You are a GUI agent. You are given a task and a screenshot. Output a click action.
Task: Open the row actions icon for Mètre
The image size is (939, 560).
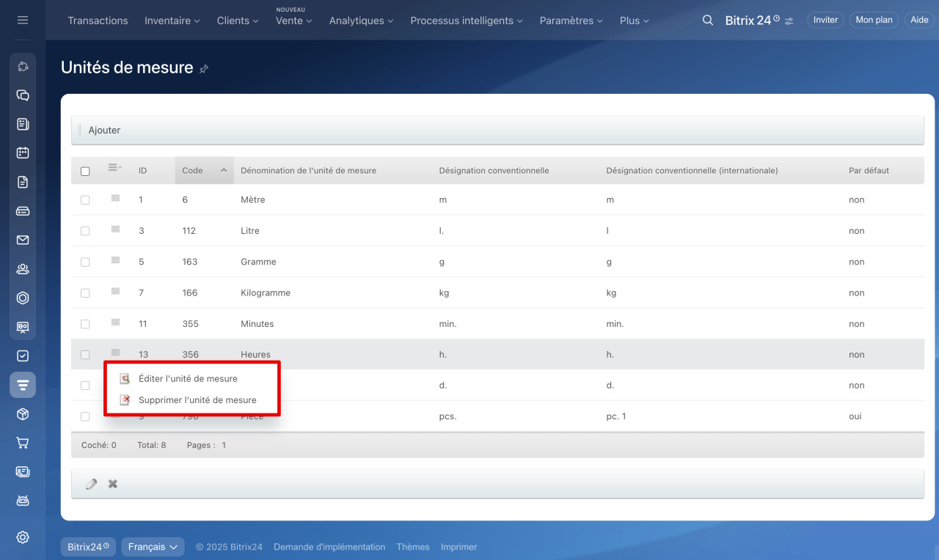click(x=115, y=198)
